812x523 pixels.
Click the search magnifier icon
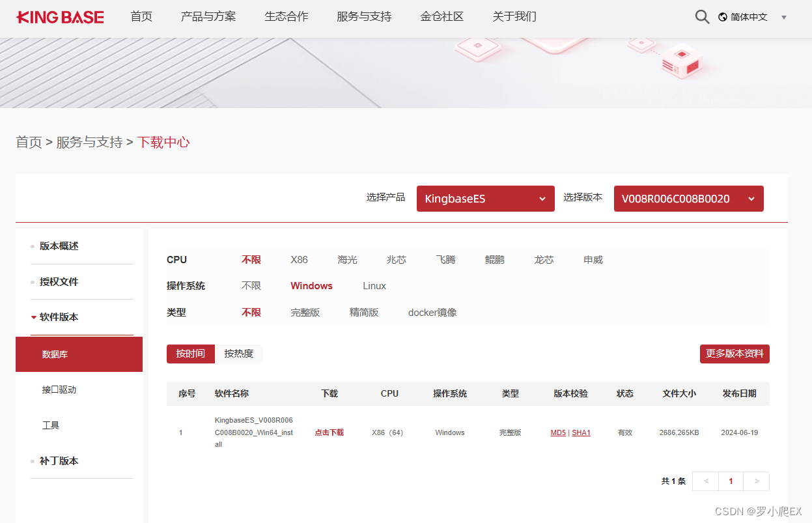(701, 17)
